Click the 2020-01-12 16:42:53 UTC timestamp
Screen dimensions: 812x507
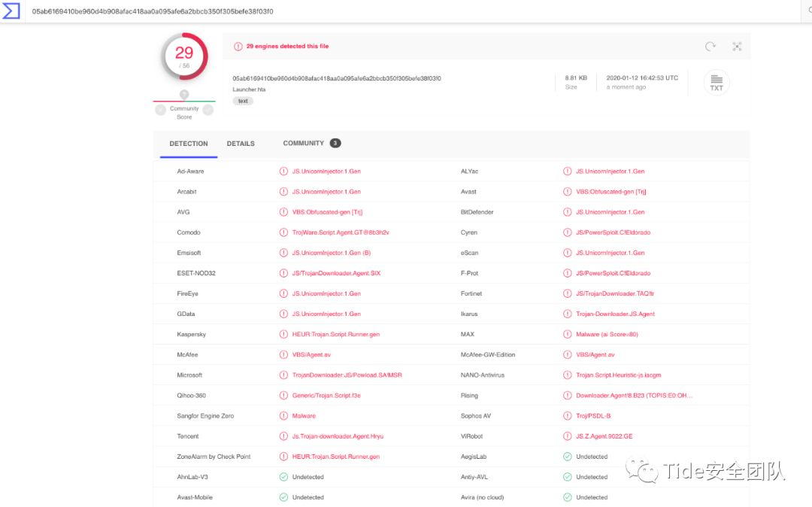coord(642,77)
